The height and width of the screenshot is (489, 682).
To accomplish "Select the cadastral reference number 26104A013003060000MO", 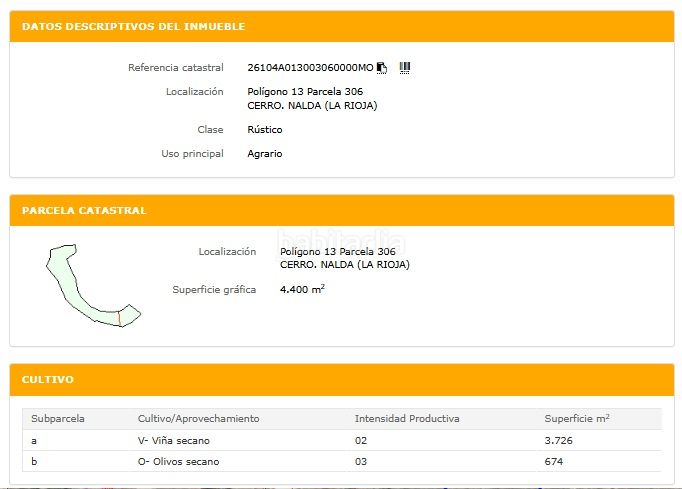I will [x=309, y=68].
